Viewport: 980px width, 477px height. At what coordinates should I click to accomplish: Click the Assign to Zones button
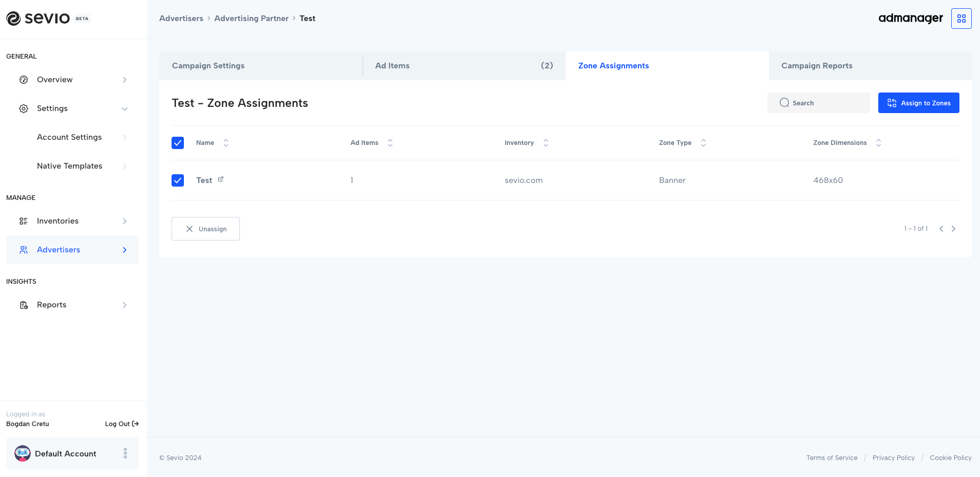click(x=918, y=103)
